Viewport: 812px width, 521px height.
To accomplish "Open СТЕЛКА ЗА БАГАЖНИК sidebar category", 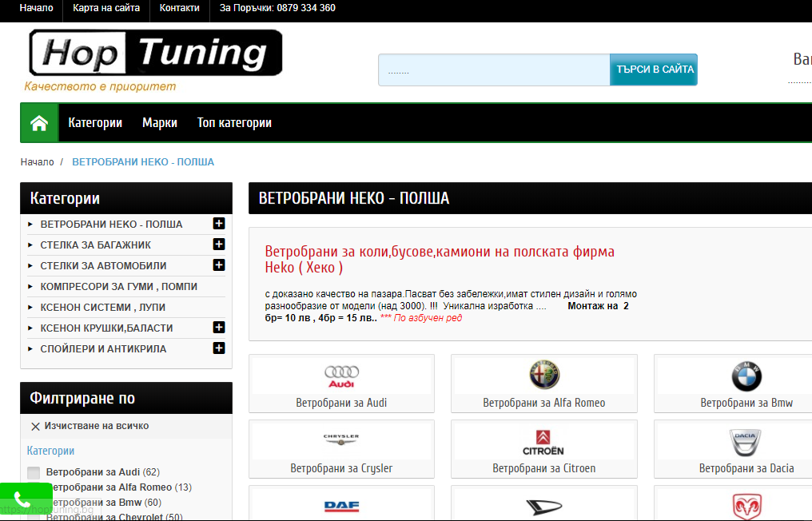I will 96,245.
